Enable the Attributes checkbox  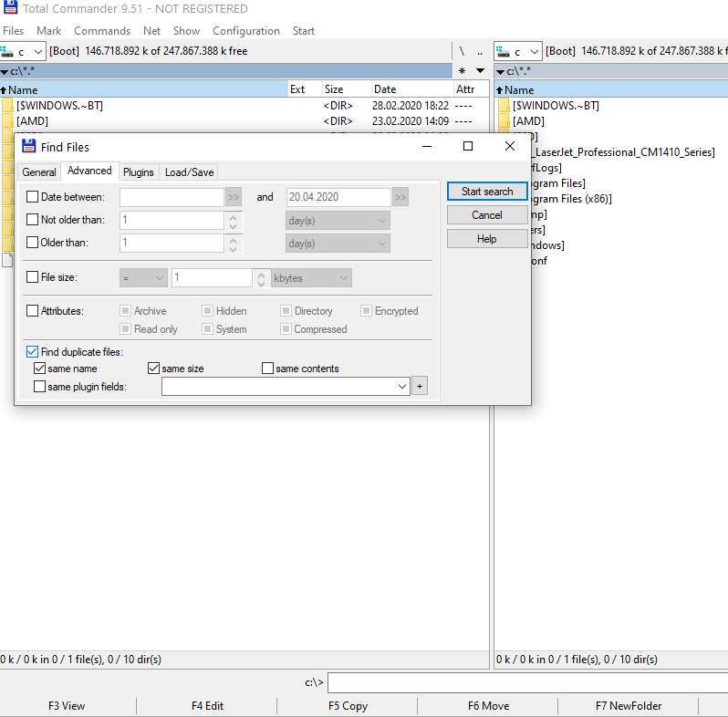tap(32, 311)
